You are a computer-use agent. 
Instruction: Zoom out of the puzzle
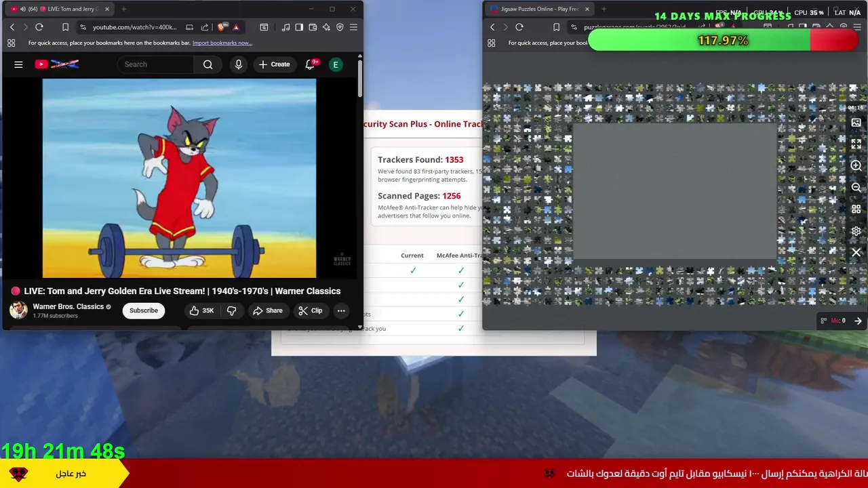click(856, 188)
